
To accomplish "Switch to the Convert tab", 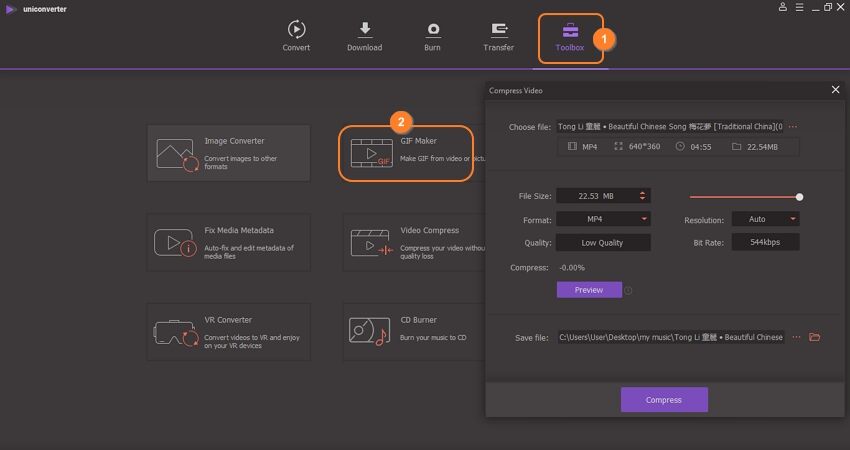I will click(x=296, y=36).
